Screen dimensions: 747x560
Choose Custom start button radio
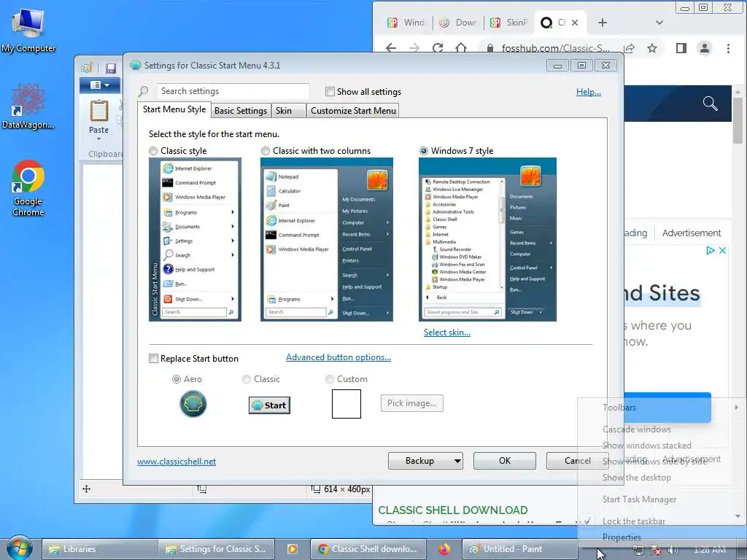(330, 379)
